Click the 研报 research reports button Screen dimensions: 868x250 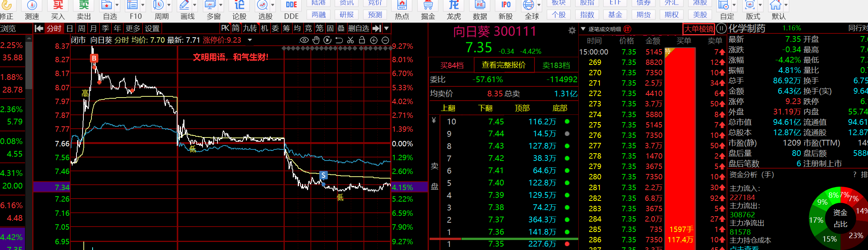click(347, 15)
